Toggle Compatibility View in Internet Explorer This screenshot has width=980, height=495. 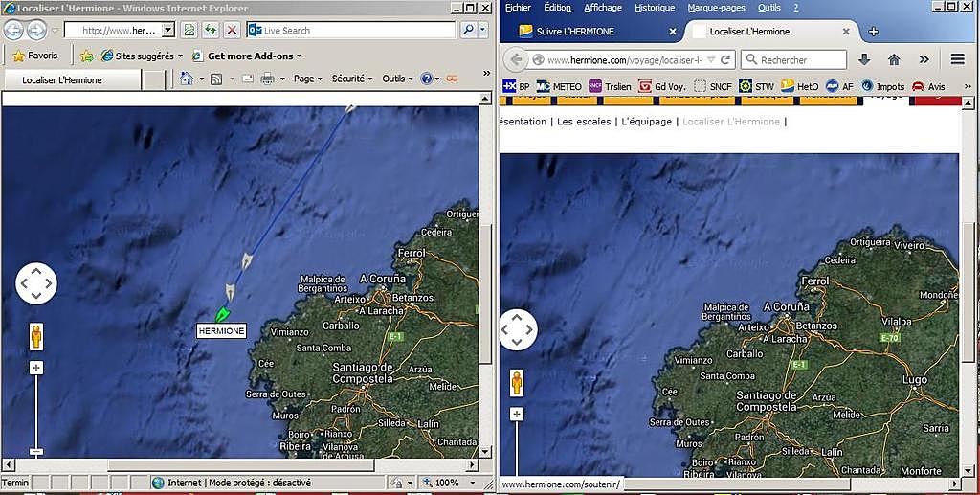(x=189, y=30)
